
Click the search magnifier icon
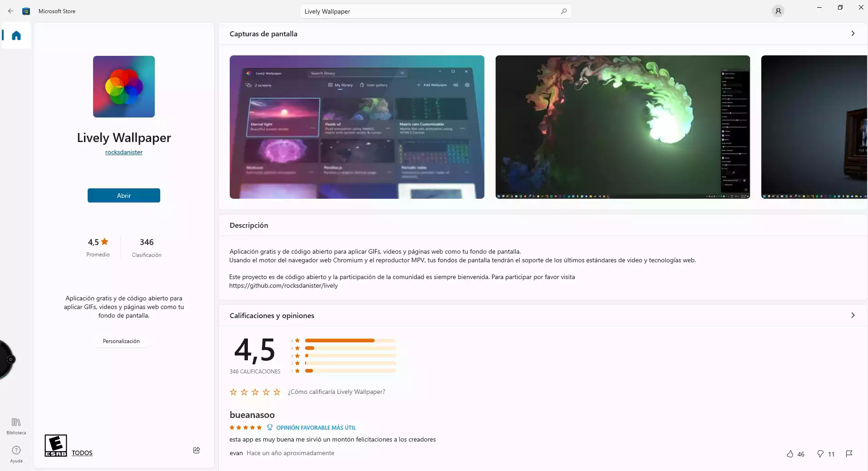pos(564,11)
